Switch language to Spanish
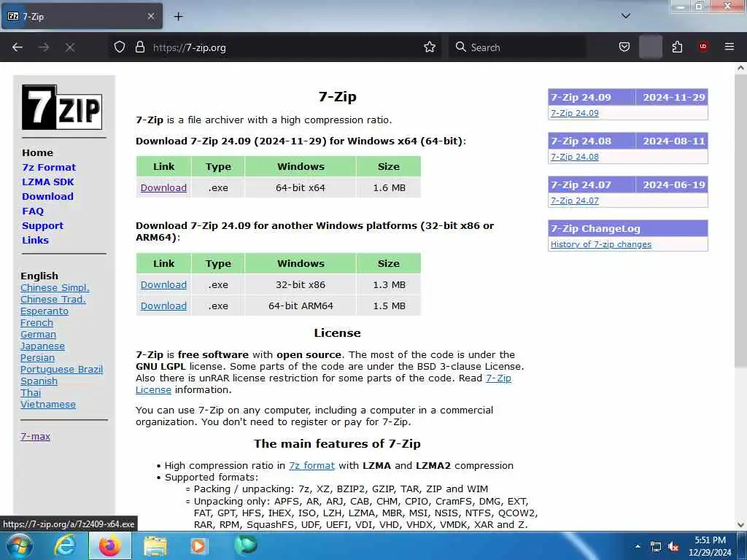Viewport: 747px width, 560px height. click(39, 381)
